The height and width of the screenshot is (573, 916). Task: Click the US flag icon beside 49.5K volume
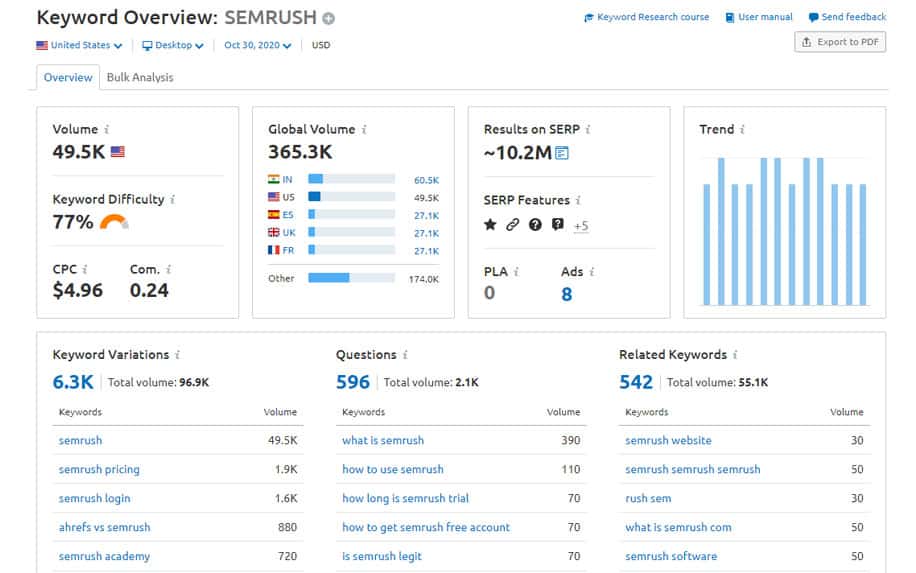pyautogui.click(x=118, y=152)
